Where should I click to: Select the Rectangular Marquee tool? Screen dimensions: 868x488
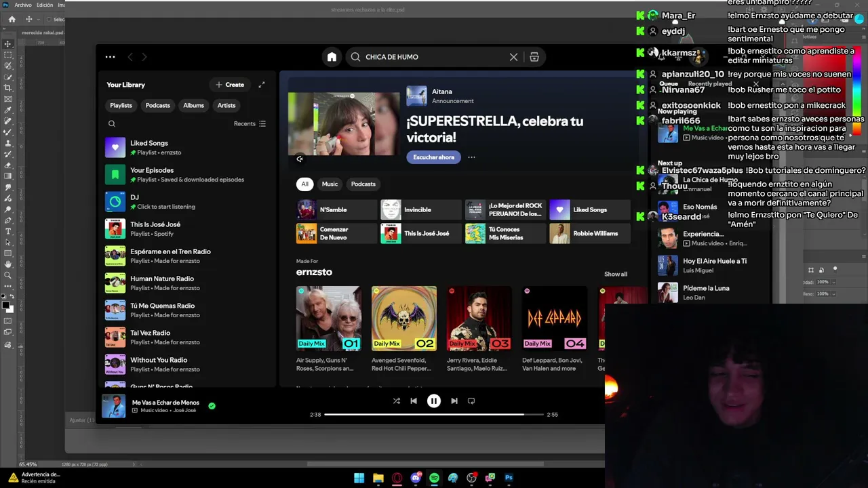8,55
